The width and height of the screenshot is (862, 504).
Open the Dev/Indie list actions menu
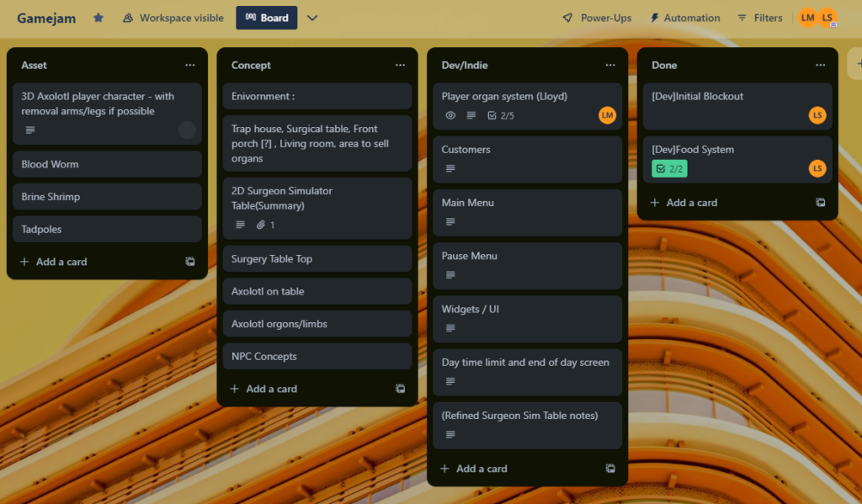[x=610, y=65]
